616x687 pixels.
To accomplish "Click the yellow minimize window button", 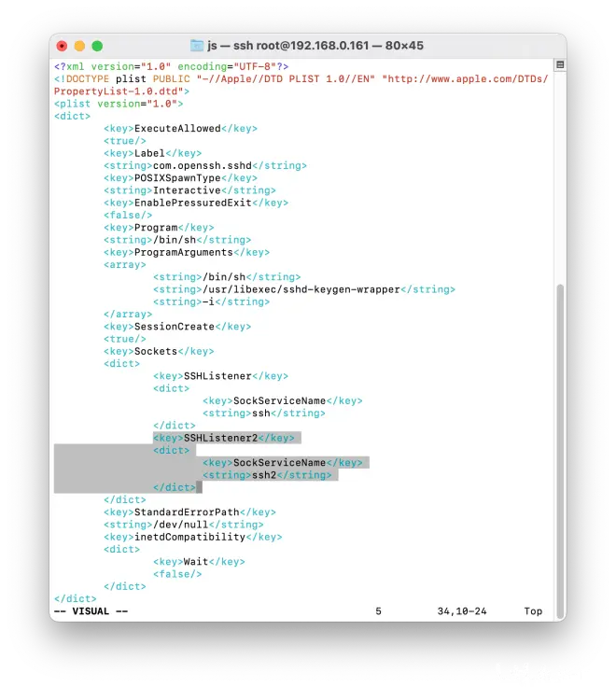I will pos(79,46).
